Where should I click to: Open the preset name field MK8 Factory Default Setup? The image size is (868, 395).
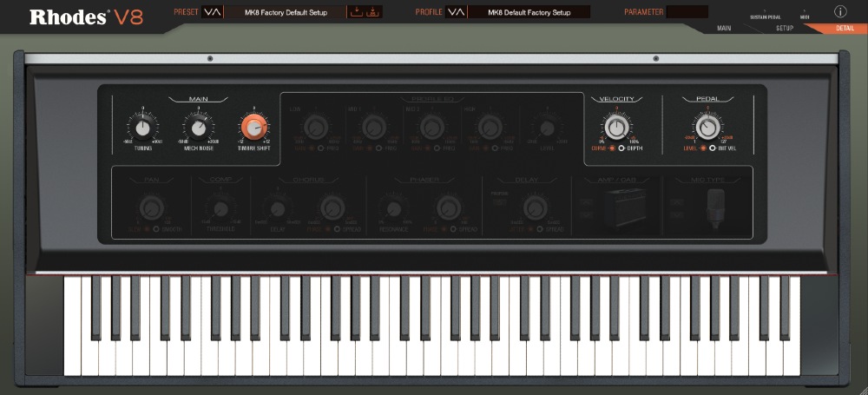(286, 12)
